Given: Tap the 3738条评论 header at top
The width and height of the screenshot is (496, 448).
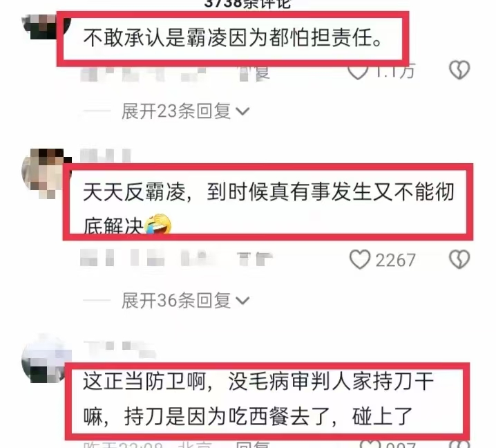Looking at the screenshot, I should click(x=247, y=3).
